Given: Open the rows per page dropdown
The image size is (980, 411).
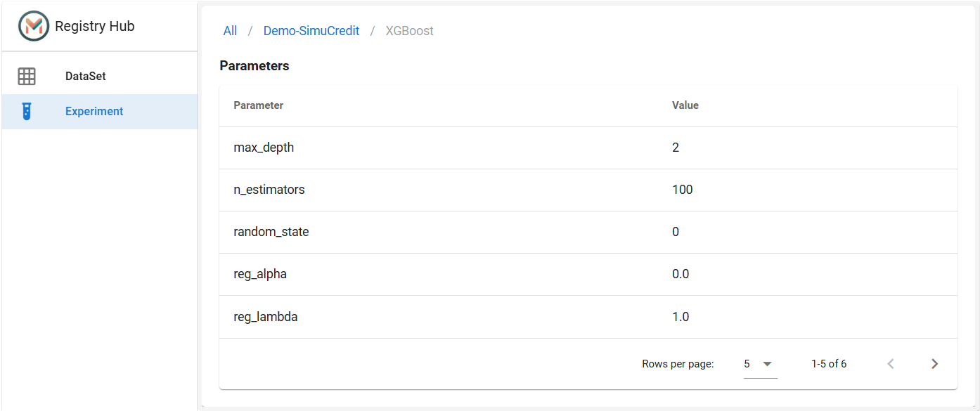Looking at the screenshot, I should [x=760, y=364].
